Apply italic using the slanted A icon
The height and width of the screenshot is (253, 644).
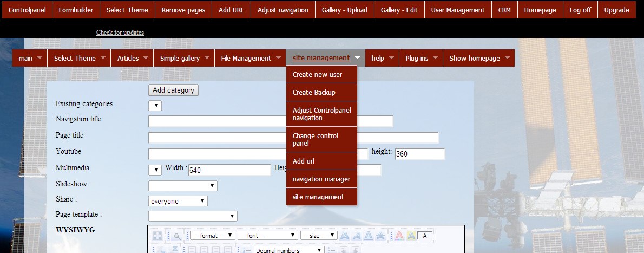(x=357, y=236)
